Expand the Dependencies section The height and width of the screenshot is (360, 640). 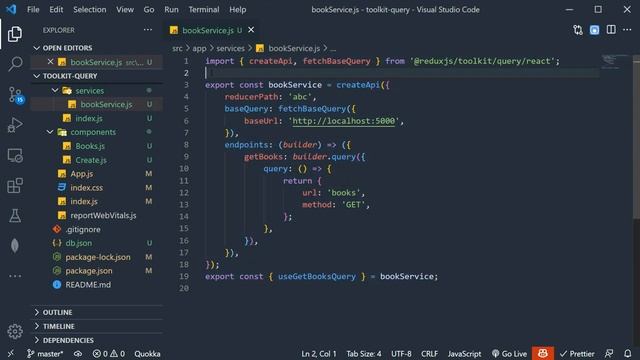pyautogui.click(x=98, y=340)
